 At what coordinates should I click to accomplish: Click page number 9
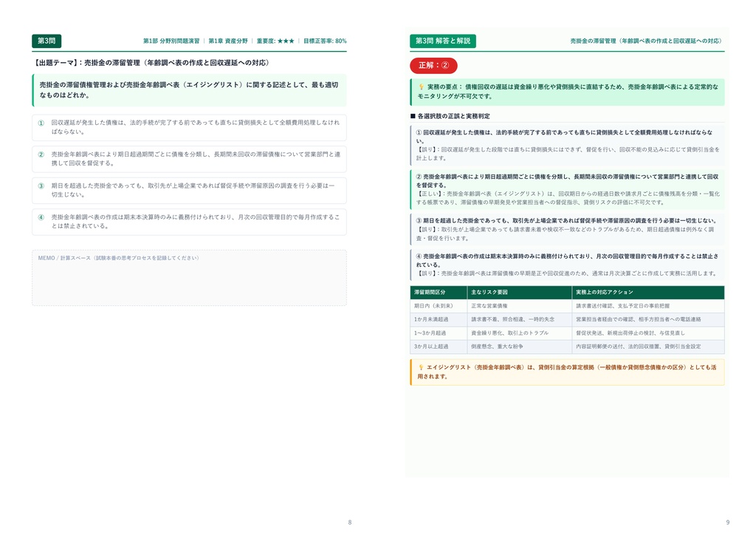coord(727,522)
